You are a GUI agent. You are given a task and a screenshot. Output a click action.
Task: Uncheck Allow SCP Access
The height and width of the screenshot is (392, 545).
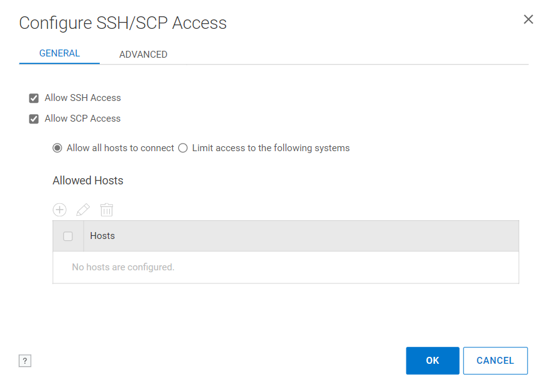pos(33,119)
